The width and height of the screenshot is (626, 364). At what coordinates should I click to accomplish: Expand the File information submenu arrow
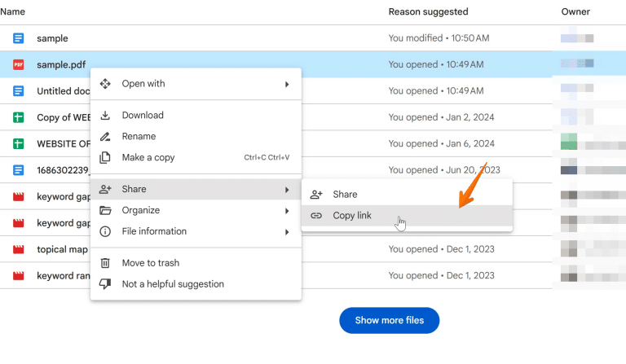[287, 231]
